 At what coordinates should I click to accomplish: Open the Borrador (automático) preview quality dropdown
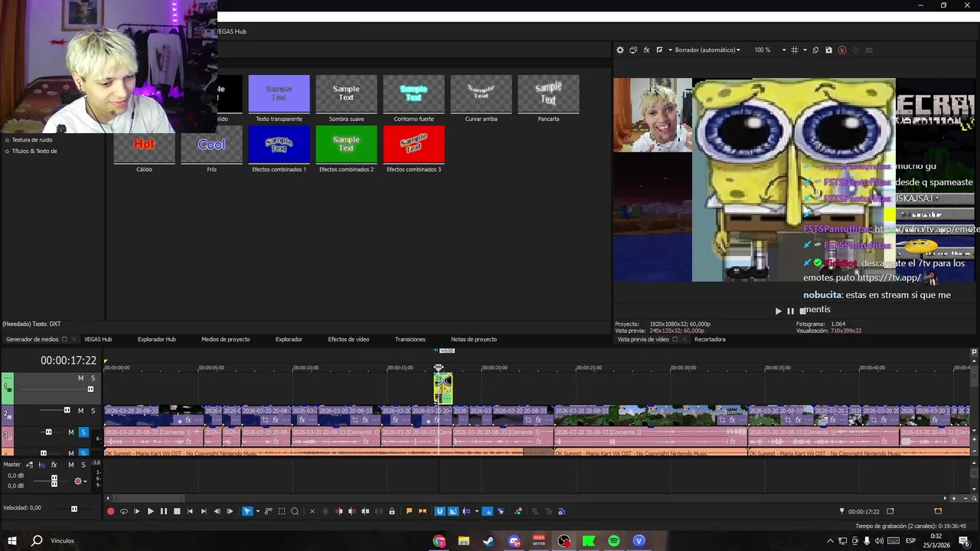[x=707, y=50]
